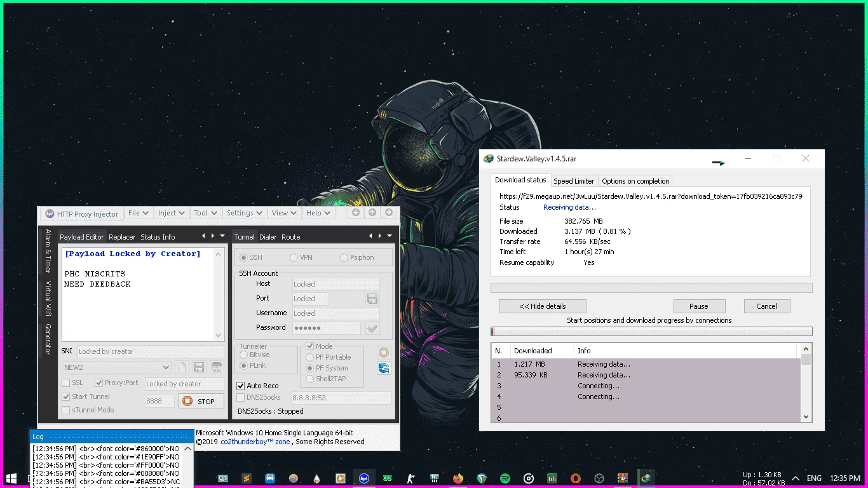Switch to the Dialer tab

(x=268, y=237)
